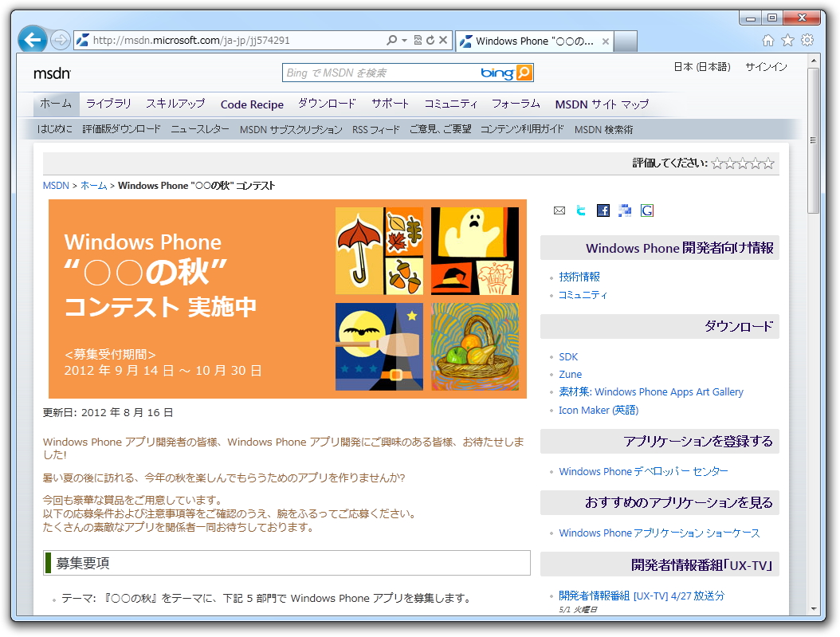This screenshot has height=637, width=840.
Task: Click the msdn logo
Action: pos(52,73)
